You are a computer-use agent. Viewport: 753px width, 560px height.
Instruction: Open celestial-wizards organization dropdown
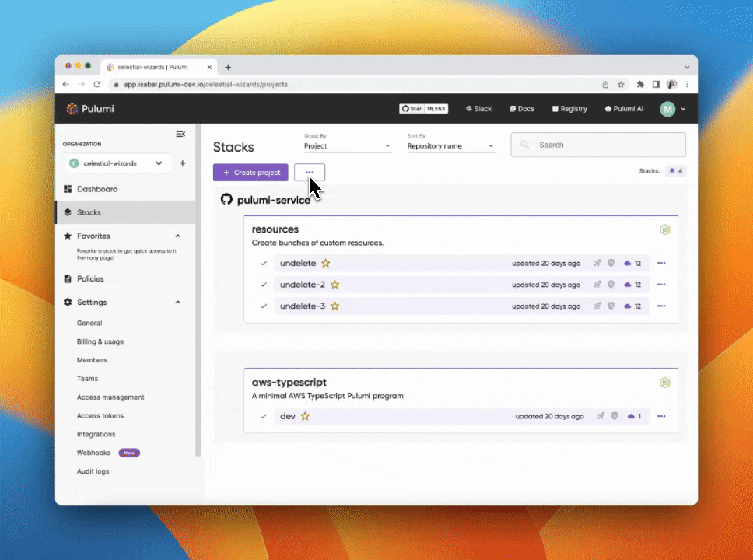(x=117, y=163)
